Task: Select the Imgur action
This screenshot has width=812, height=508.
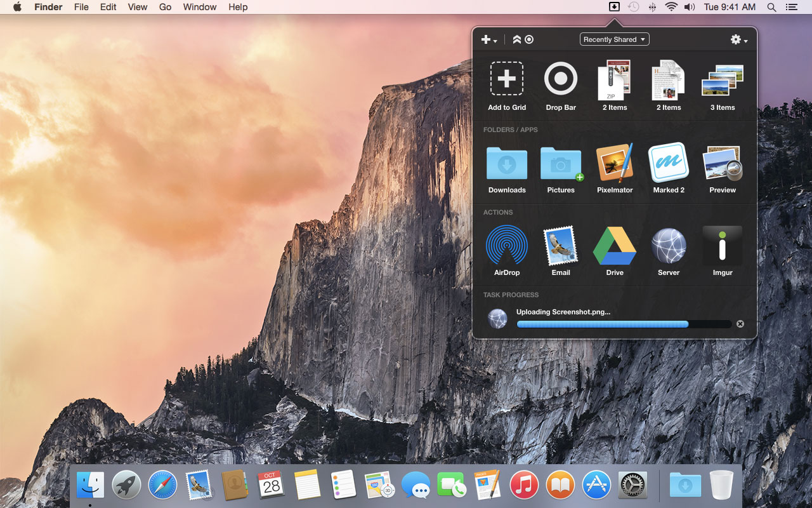Action: (723, 251)
